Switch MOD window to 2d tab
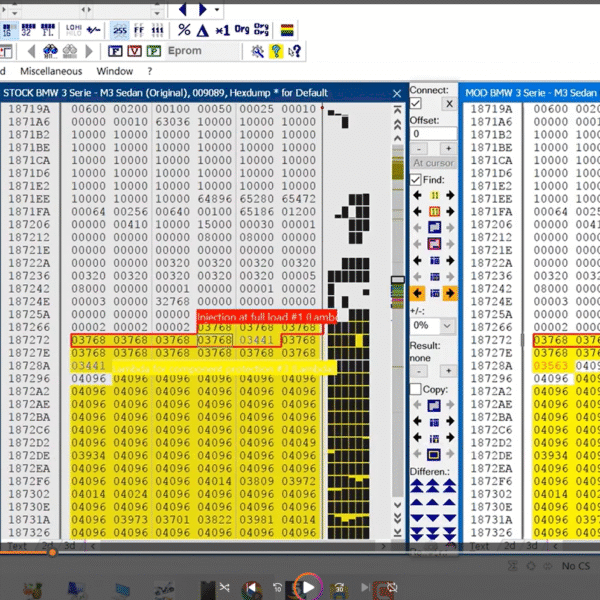The height and width of the screenshot is (600, 600). tap(510, 546)
